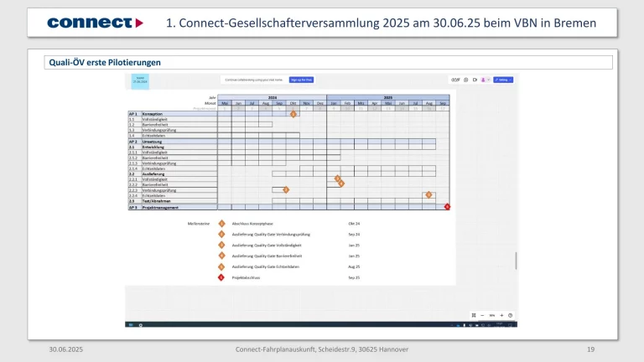Select the Projektabschluss legend text

click(246, 277)
